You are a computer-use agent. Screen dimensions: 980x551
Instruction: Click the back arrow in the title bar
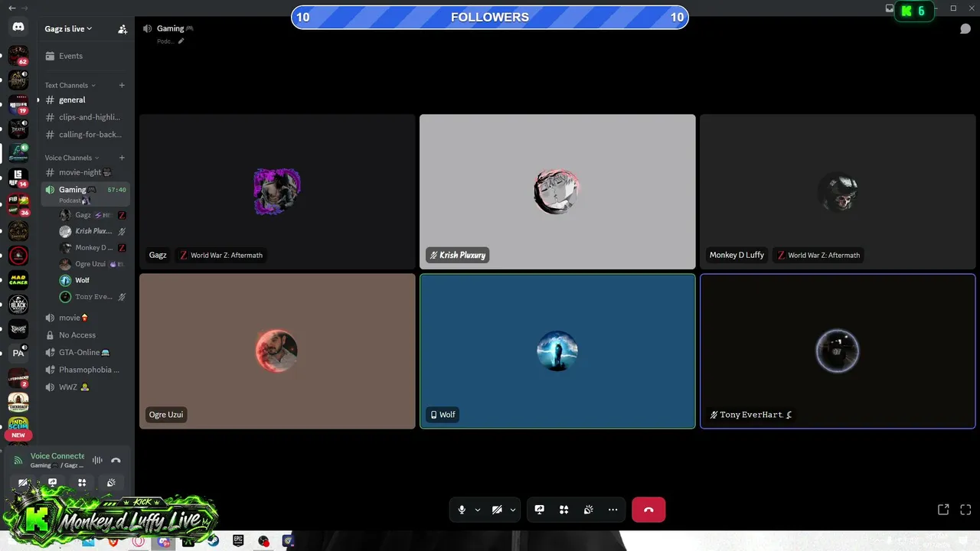pyautogui.click(x=11, y=8)
